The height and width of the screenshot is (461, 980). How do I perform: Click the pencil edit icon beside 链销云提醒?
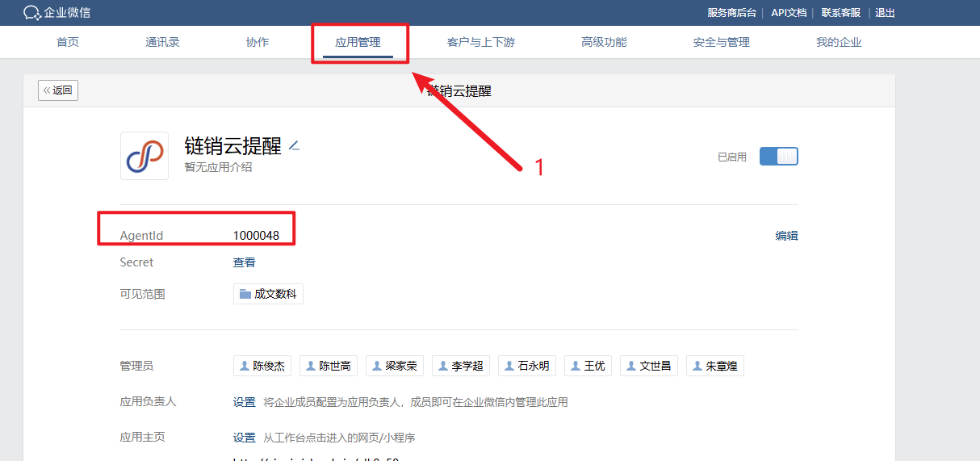point(295,146)
